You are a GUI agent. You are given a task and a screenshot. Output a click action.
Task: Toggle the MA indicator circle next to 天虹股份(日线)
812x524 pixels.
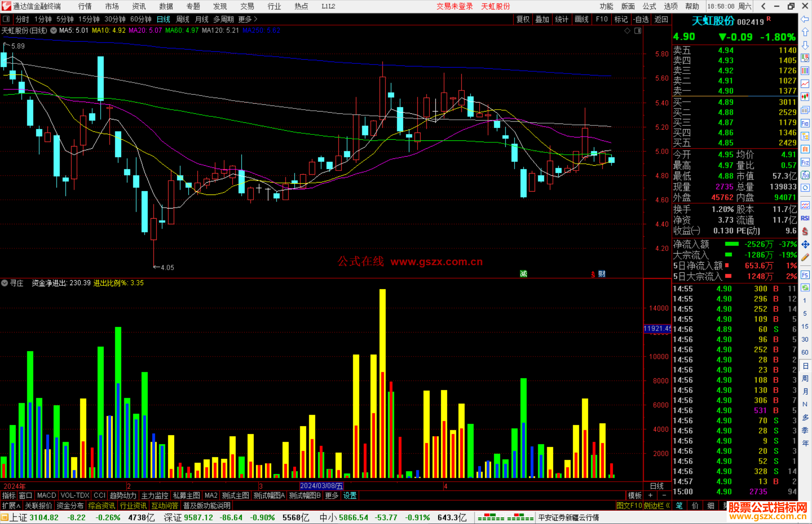point(54,30)
